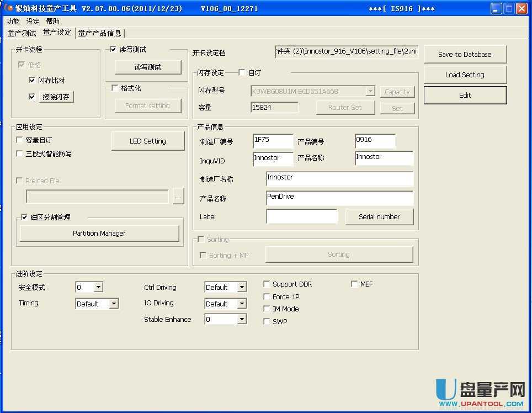Click the Save to Database button

click(465, 54)
